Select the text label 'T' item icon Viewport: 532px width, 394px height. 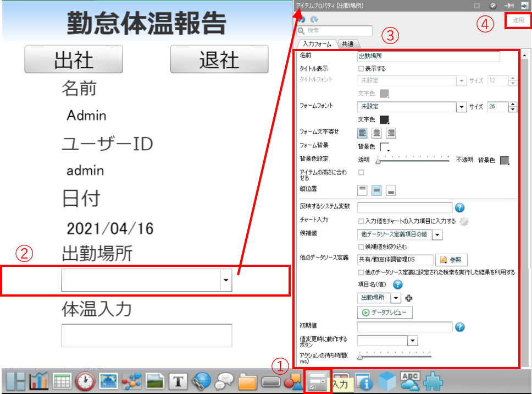point(178,381)
